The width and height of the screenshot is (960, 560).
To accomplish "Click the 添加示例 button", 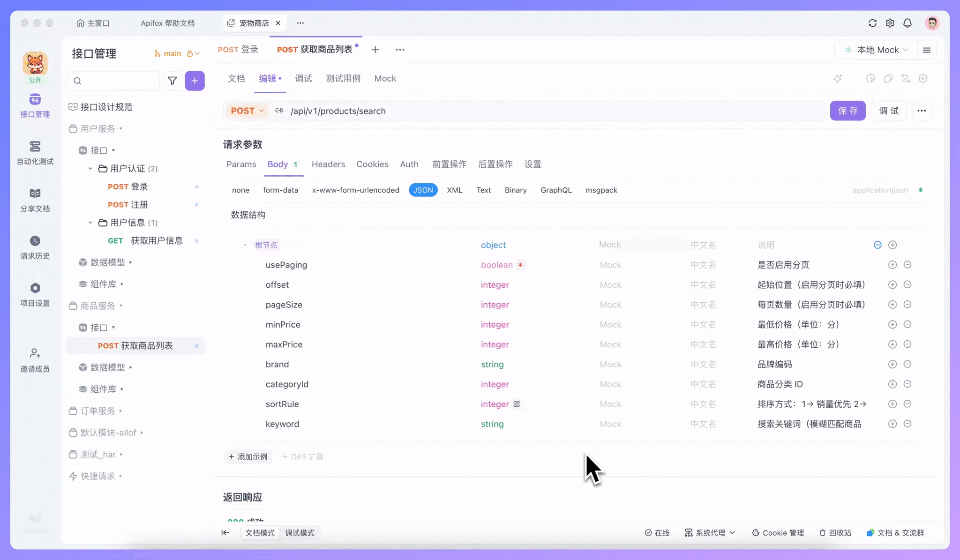I will 248,456.
